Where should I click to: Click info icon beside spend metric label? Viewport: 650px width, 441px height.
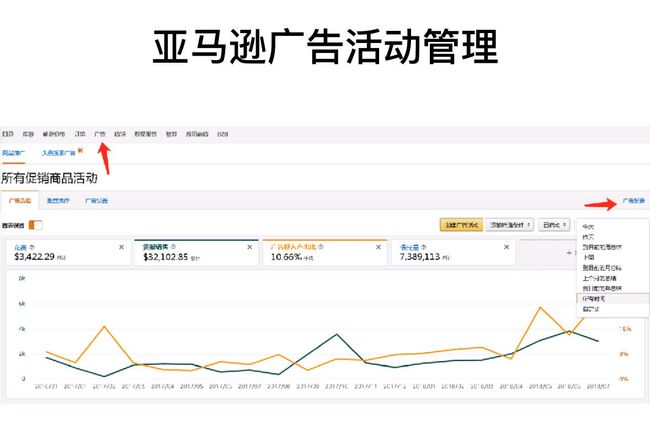pyautogui.click(x=32, y=247)
